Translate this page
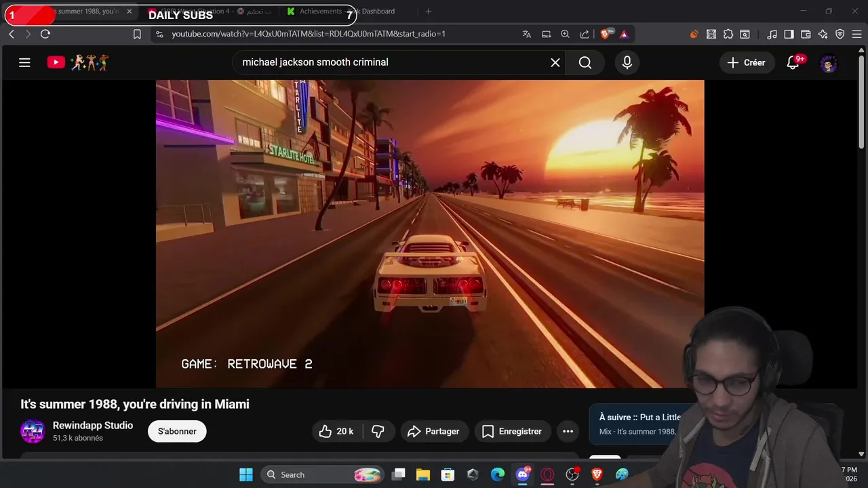This screenshot has height=488, width=868. coord(526,34)
